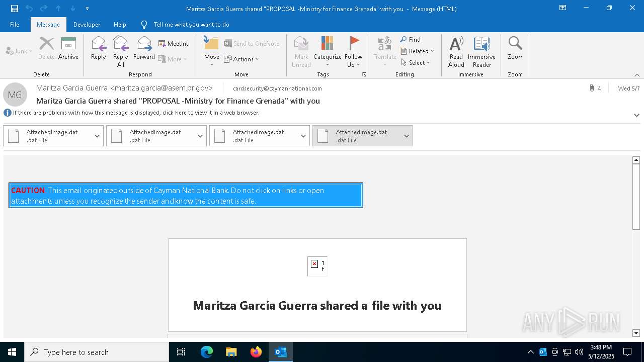Open dropdown of the fourth AttachedImage.dat
Viewport: 644px width, 362px height.
coord(407,136)
